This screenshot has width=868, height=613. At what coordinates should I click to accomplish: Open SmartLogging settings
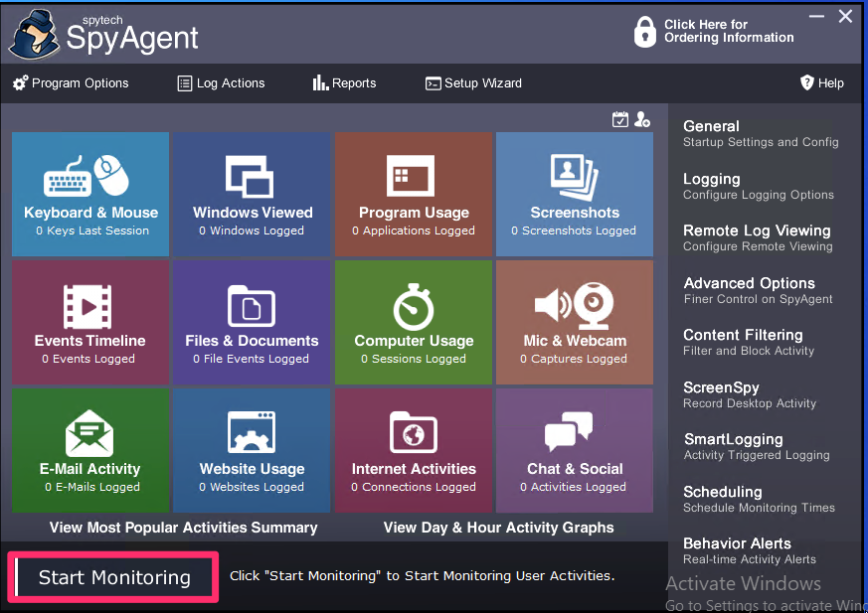pyautogui.click(x=757, y=447)
